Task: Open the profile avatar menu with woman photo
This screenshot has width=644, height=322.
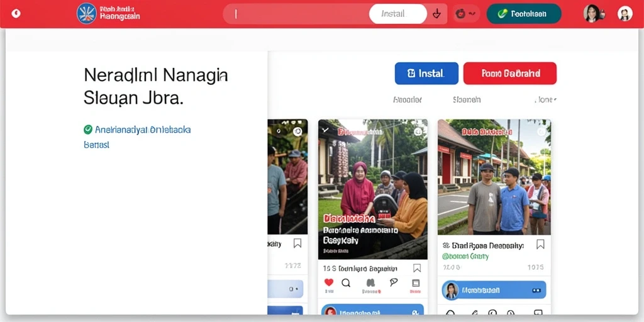Action: (x=591, y=14)
